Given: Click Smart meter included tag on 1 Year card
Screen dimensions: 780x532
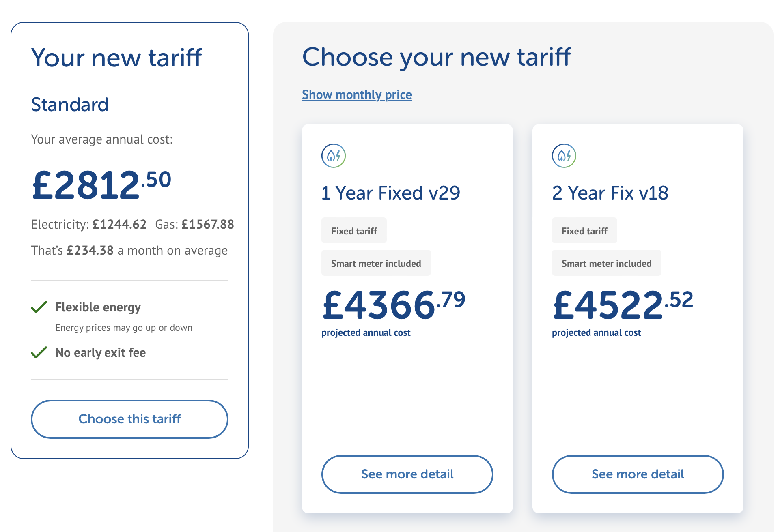Looking at the screenshot, I should pyautogui.click(x=376, y=263).
